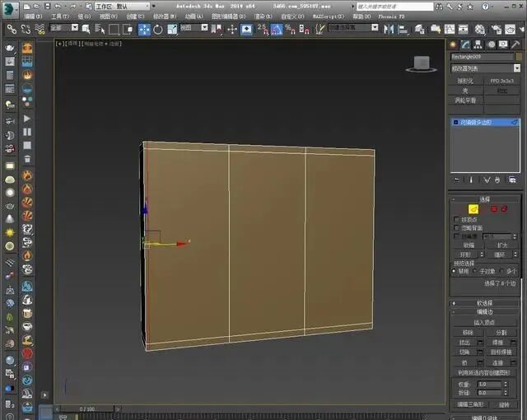Image resolution: width=527 pixels, height=420 pixels.
Task: Click the ViewCube in the viewport
Action: [422, 64]
